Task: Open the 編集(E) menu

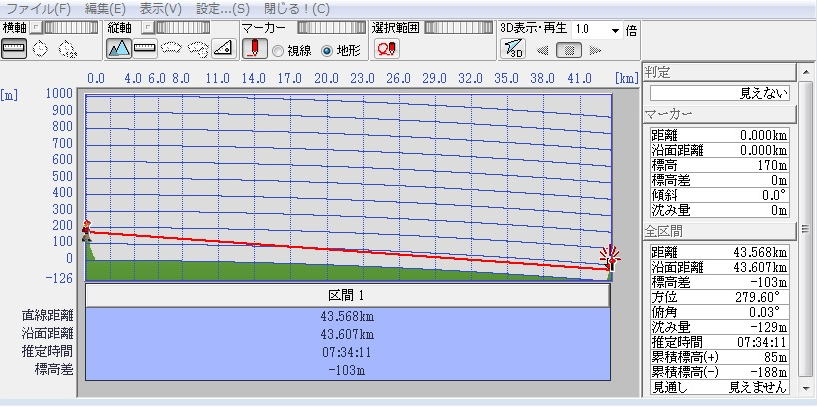Action: [105, 9]
